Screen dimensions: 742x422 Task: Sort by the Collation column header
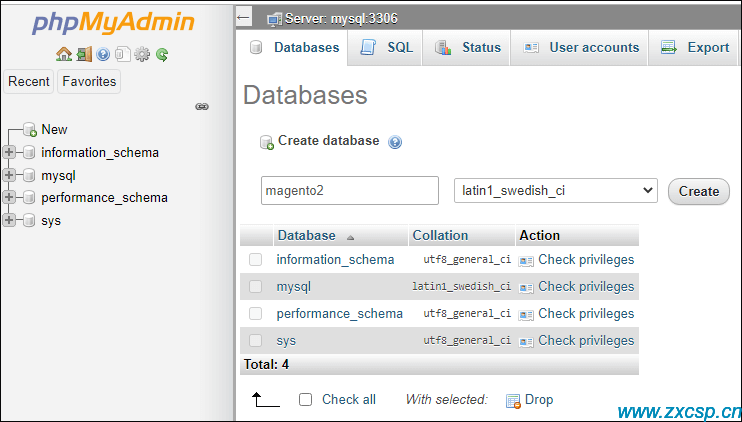point(440,236)
